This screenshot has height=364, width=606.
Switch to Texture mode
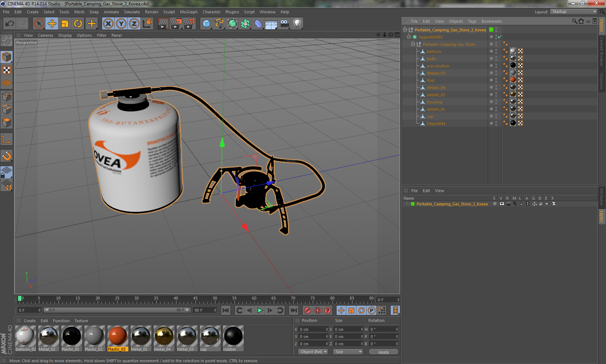(6, 70)
